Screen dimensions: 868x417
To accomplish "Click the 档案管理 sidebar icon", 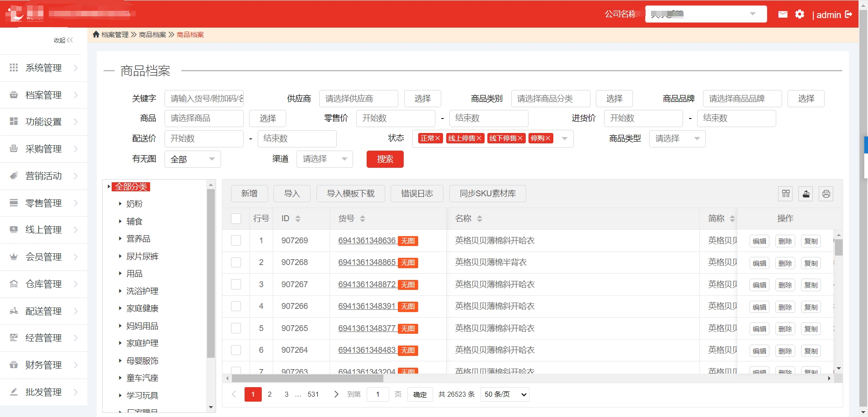I will coord(14,95).
